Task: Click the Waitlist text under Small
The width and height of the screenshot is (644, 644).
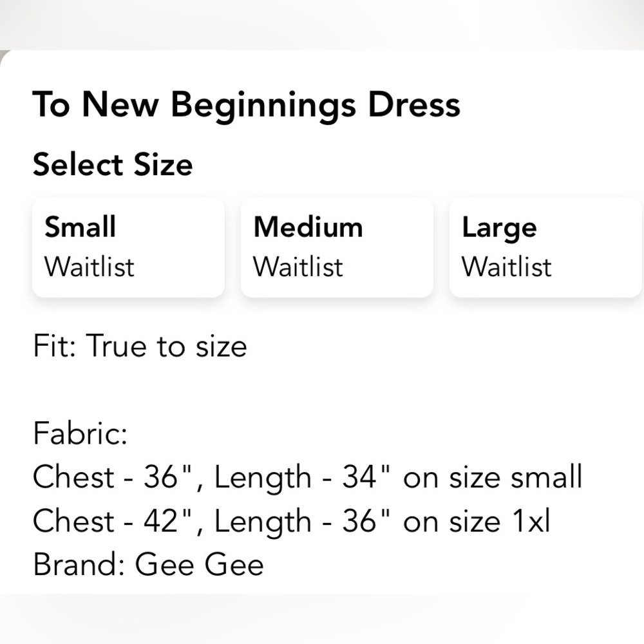Action: pos(89,267)
